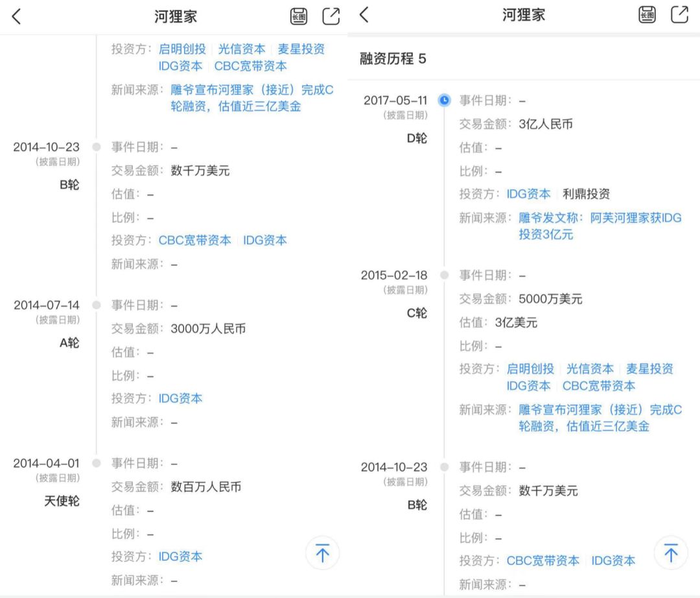Tap valuation value 3亿美元
The width and height of the screenshot is (700, 598).
pyautogui.click(x=516, y=322)
